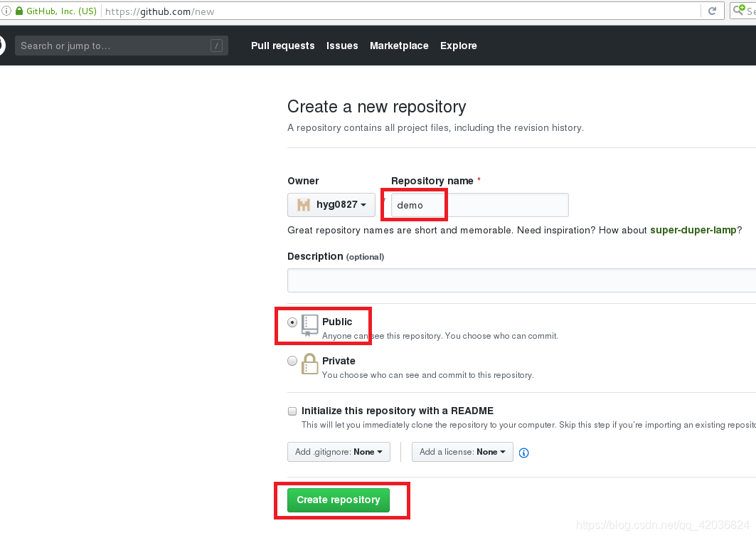Open the Owner hyg0827 dropdown
Screen dimensions: 756x538
tap(331, 204)
